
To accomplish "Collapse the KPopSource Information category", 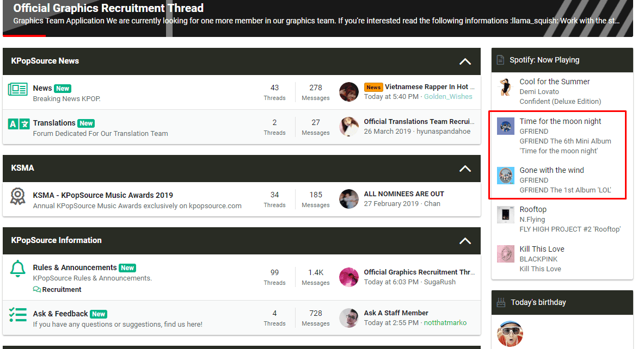I will click(x=465, y=241).
